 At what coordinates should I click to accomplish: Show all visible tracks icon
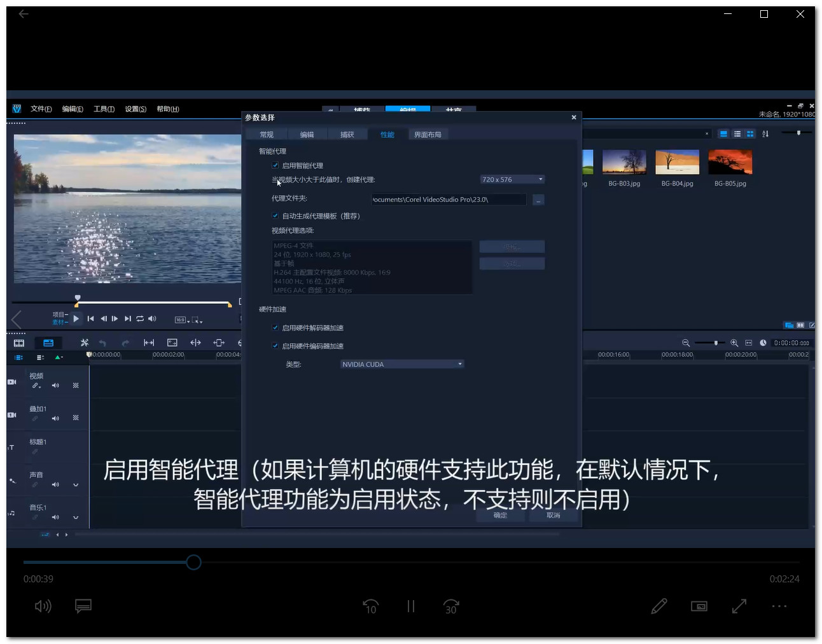click(19, 357)
